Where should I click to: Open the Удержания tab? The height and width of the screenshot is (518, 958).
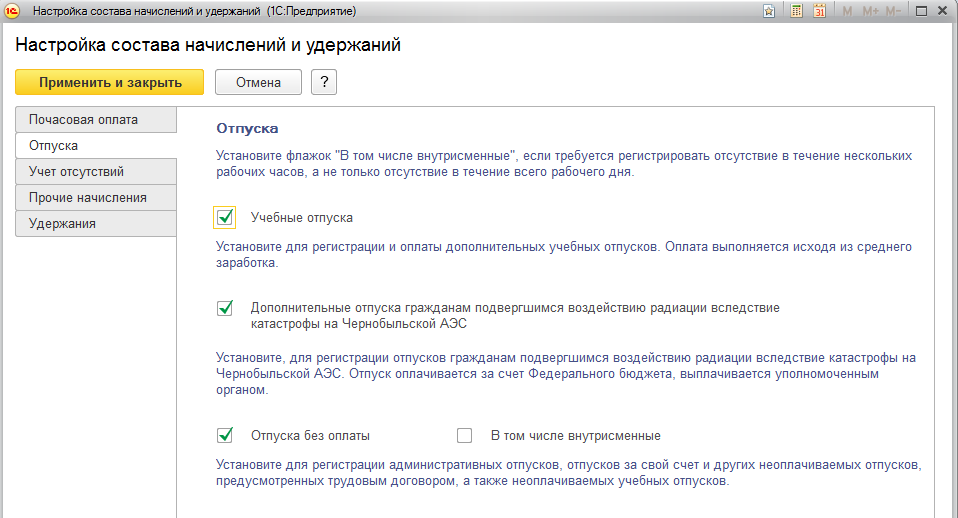(96, 224)
